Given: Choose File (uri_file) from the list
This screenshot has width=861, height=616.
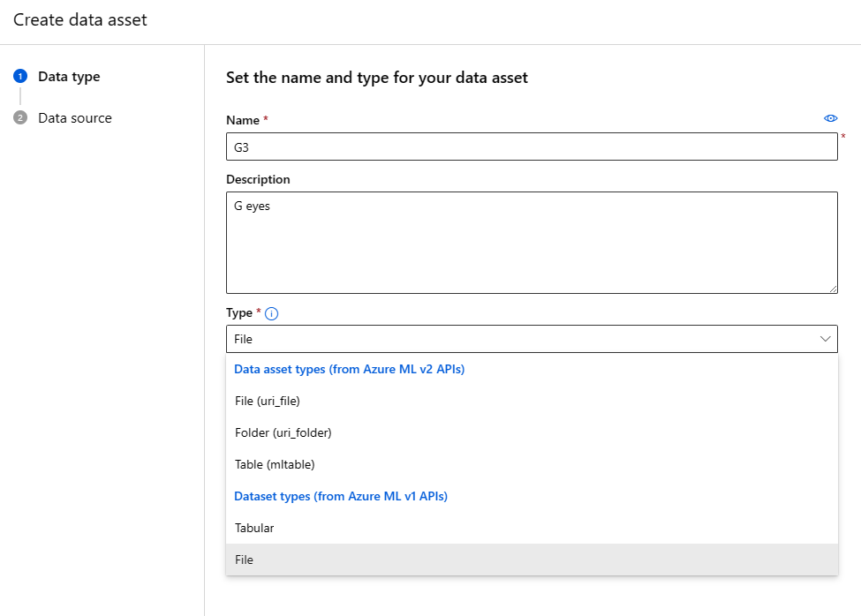Looking at the screenshot, I should [268, 401].
